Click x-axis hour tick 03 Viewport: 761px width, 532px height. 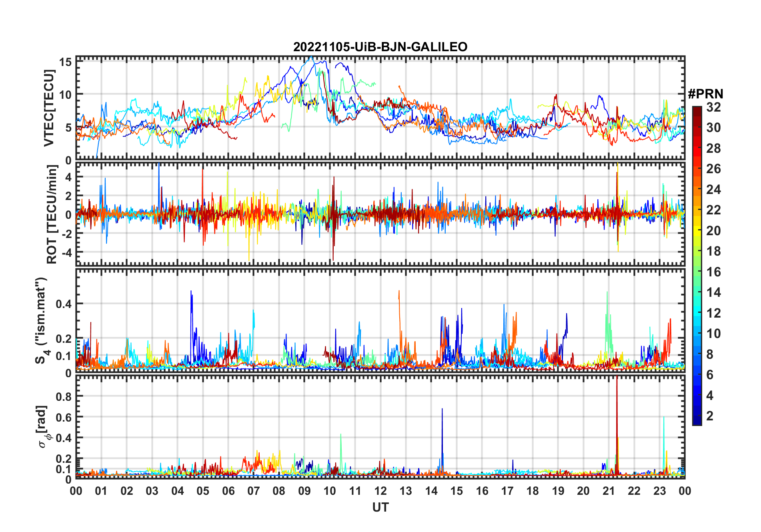tap(152, 491)
